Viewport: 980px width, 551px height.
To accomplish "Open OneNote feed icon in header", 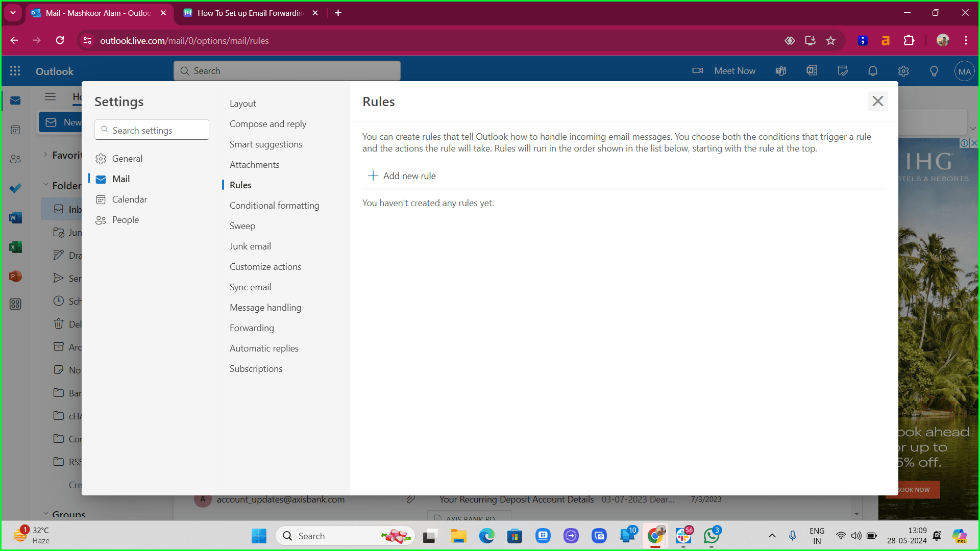I will [x=812, y=71].
